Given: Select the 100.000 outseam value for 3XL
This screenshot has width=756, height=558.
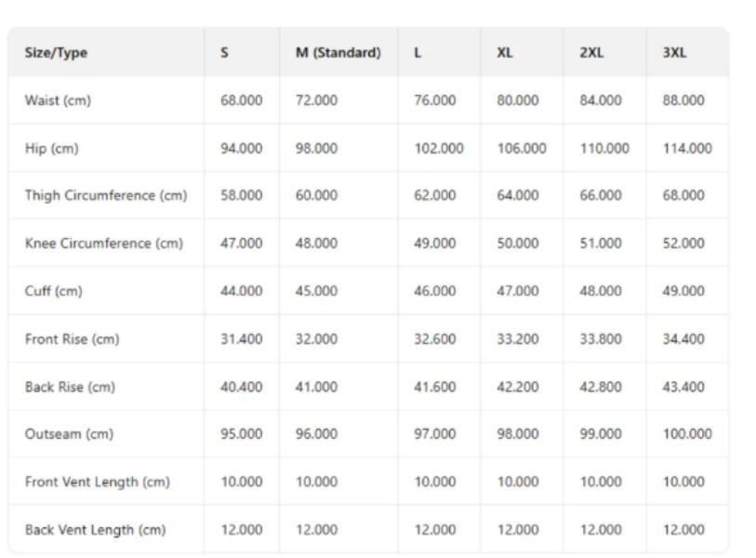Looking at the screenshot, I should tap(687, 434).
